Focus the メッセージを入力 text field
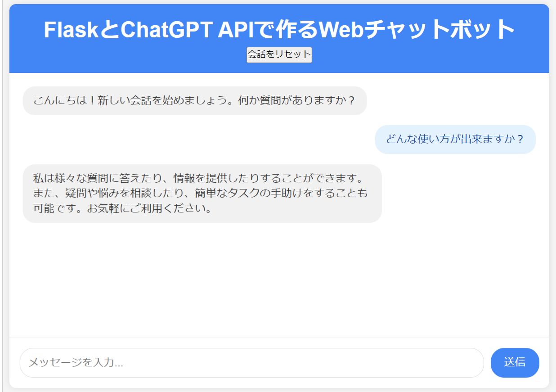556x392 pixels. pyautogui.click(x=251, y=362)
